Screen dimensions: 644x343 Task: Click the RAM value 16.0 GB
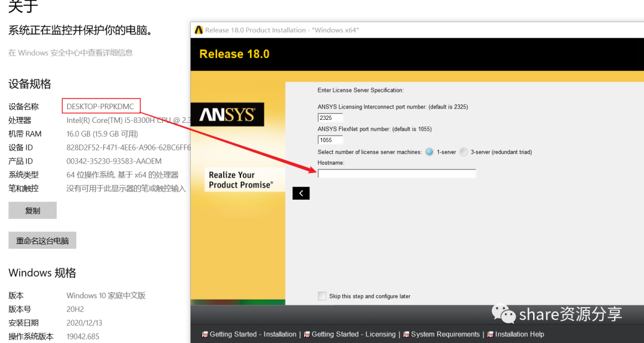(103, 134)
